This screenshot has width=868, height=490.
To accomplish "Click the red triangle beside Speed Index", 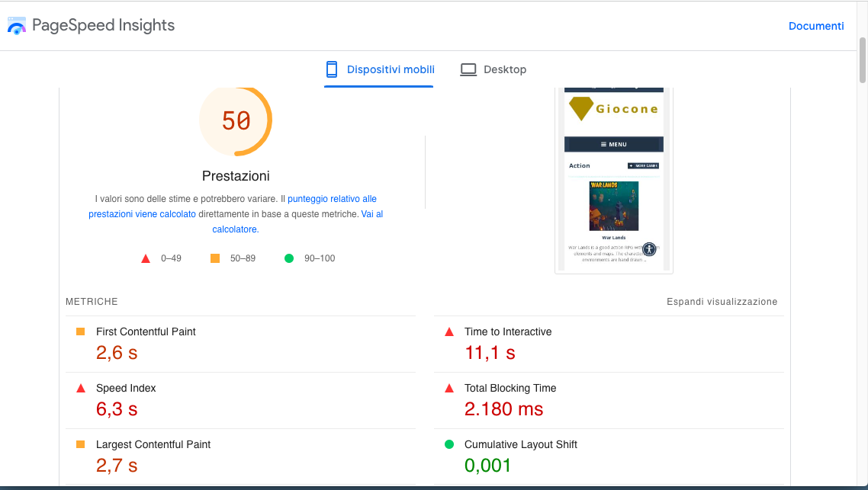I will coord(81,388).
